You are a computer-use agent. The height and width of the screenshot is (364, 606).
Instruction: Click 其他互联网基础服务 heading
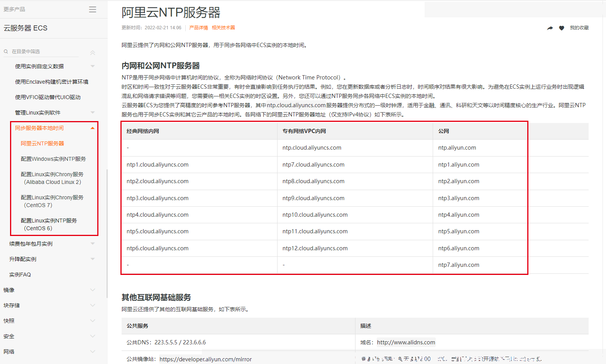point(156,297)
